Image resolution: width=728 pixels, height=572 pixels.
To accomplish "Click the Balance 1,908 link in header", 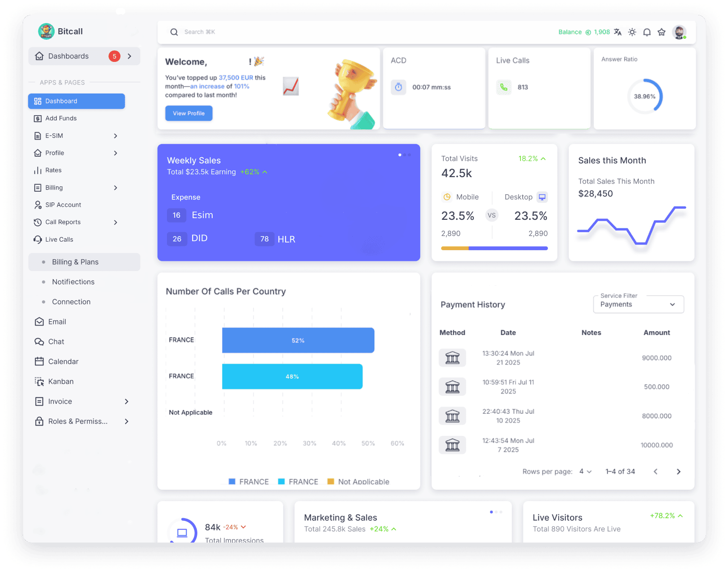I will click(x=584, y=32).
